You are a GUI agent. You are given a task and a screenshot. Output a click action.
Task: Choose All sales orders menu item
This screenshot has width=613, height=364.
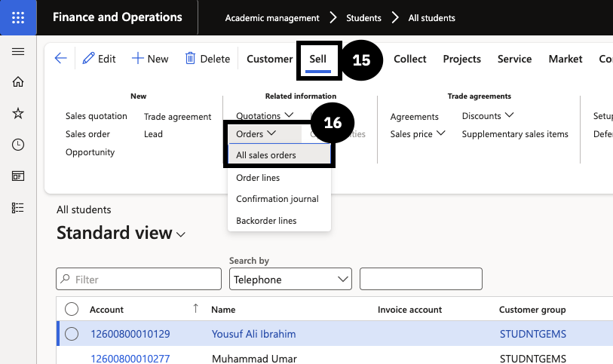279,155
